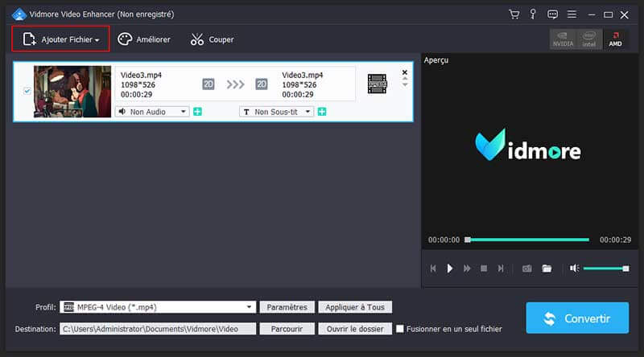Open the feedback chat icon
Screen dimensions: 644x357
point(552,14)
